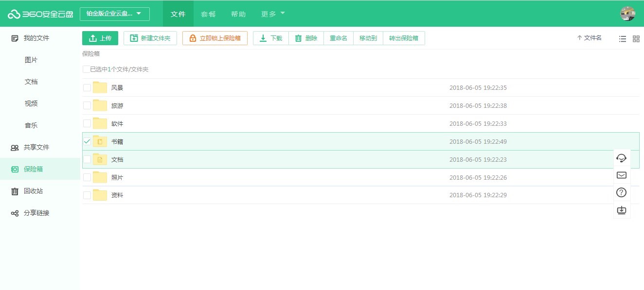Click 转出保险箱 toolbar button
The width and height of the screenshot is (644, 290).
[x=404, y=38]
